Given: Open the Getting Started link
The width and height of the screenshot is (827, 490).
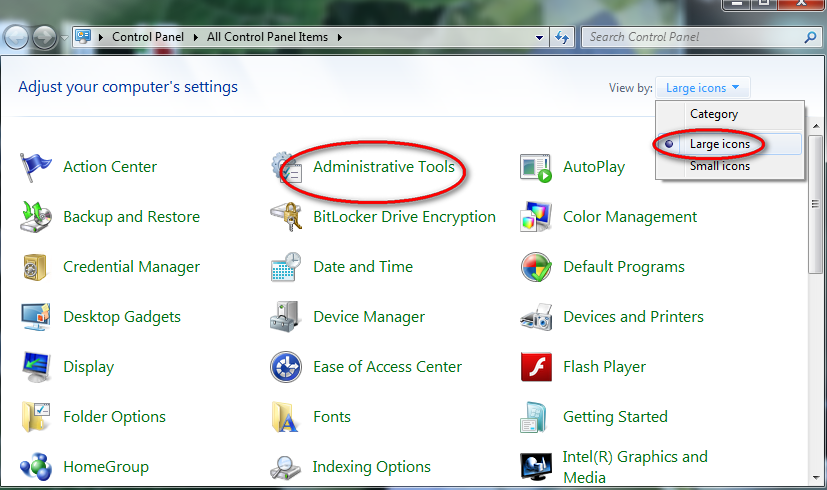Looking at the screenshot, I should (x=616, y=417).
